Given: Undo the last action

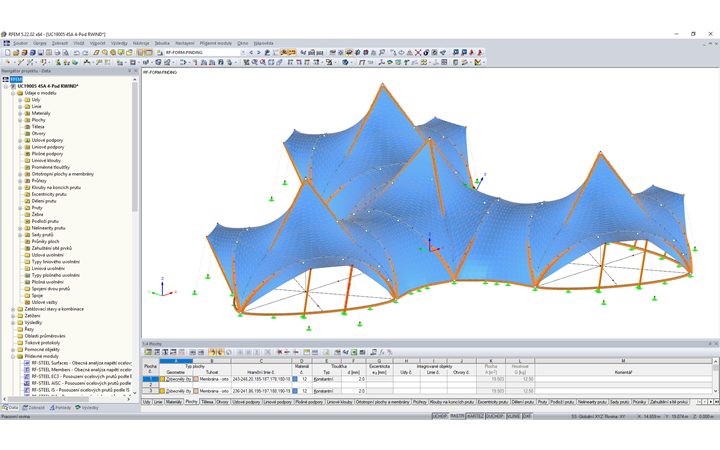Looking at the screenshot, I should (76, 52).
